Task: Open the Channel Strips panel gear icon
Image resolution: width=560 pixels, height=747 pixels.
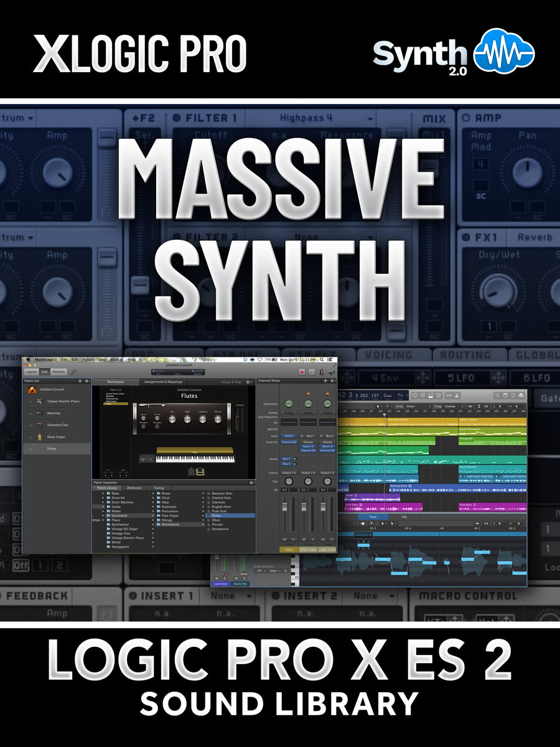Action: pos(332,381)
